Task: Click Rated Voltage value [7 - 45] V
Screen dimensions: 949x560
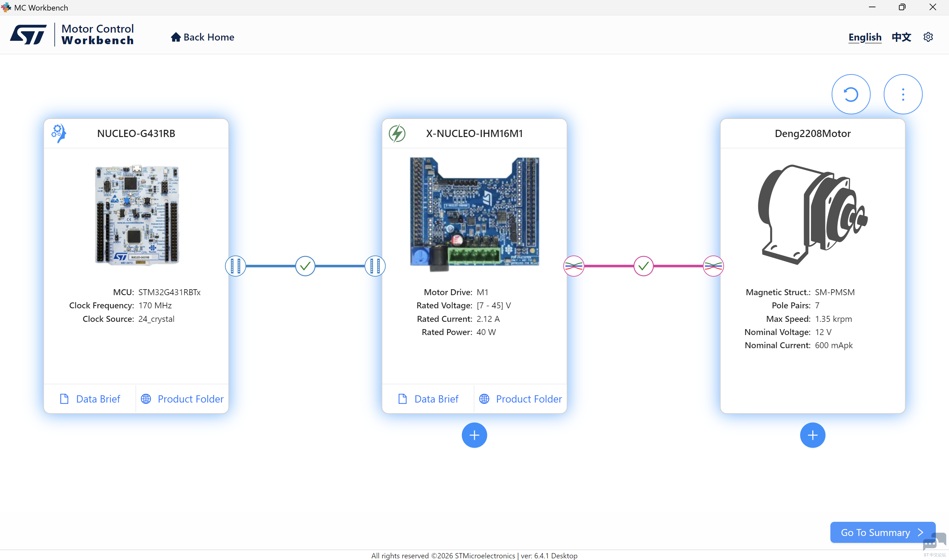Action: point(494,306)
